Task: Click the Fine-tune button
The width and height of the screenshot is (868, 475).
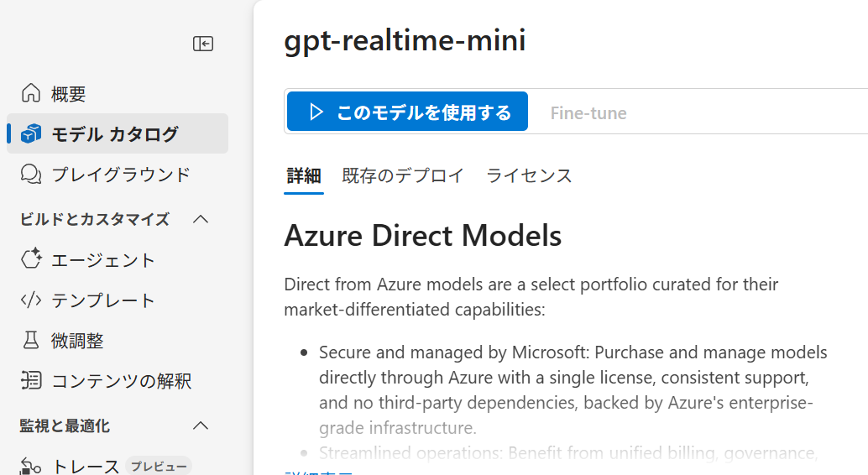Action: tap(588, 112)
